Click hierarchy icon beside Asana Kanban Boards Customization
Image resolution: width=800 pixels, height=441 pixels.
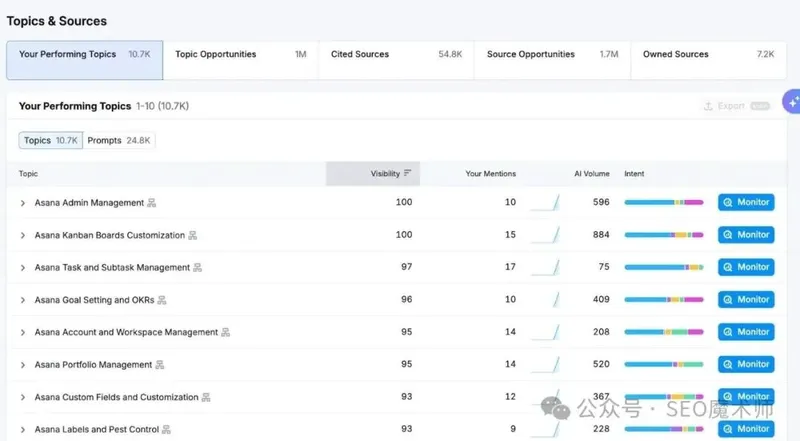pyautogui.click(x=192, y=235)
